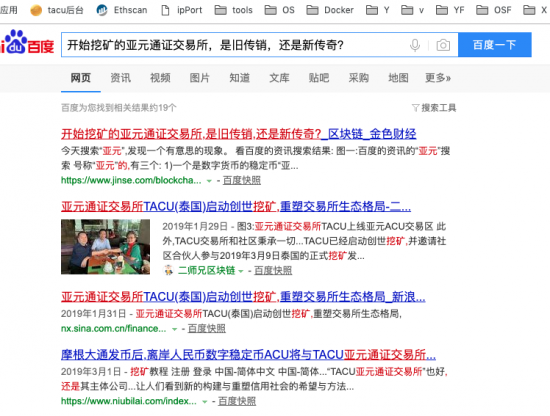The height and width of the screenshot is (416, 550).
Task: Open the Docker bookmark folder
Action: click(x=330, y=10)
